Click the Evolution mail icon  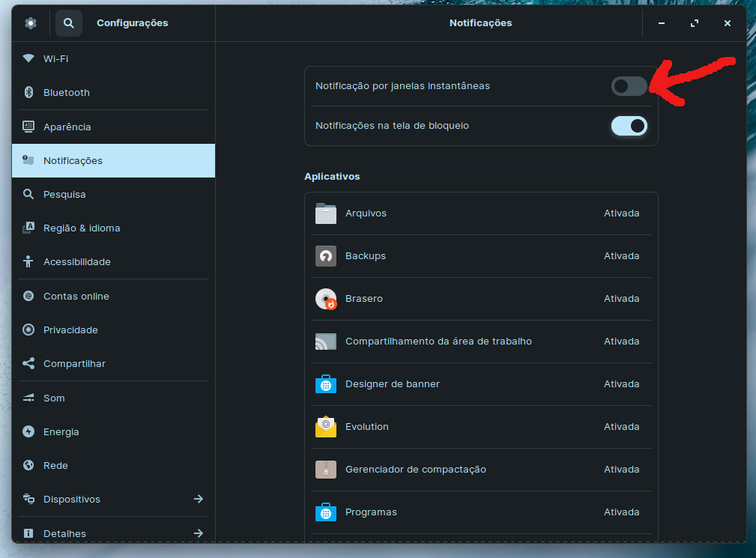(x=326, y=427)
